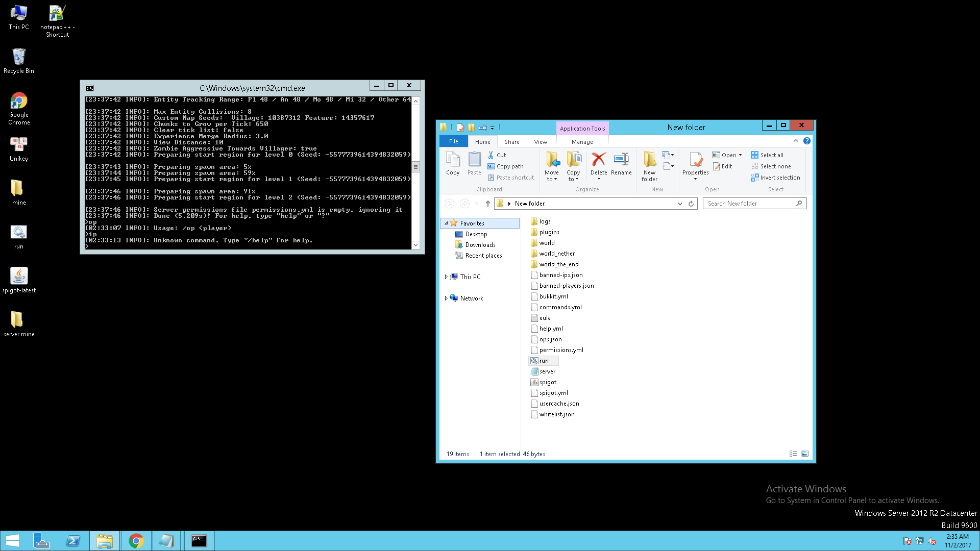
Task: Switch to the Share ribbon tab
Action: point(512,142)
